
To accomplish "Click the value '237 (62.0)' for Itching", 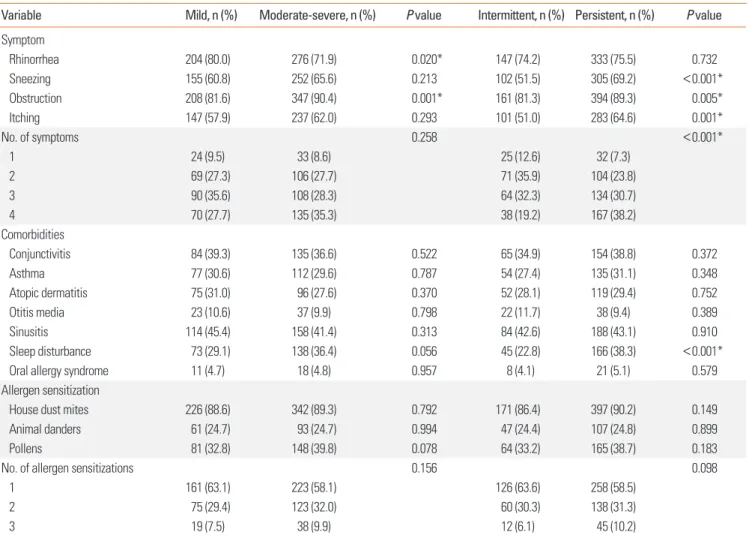I will 314,118.
